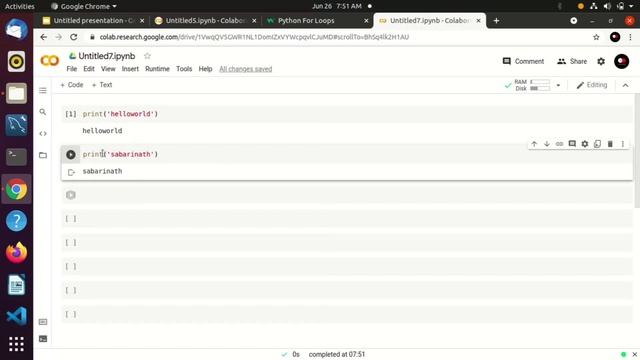Screen dimensions: 640x360
Task: Add a new Text cell
Action: coord(102,85)
